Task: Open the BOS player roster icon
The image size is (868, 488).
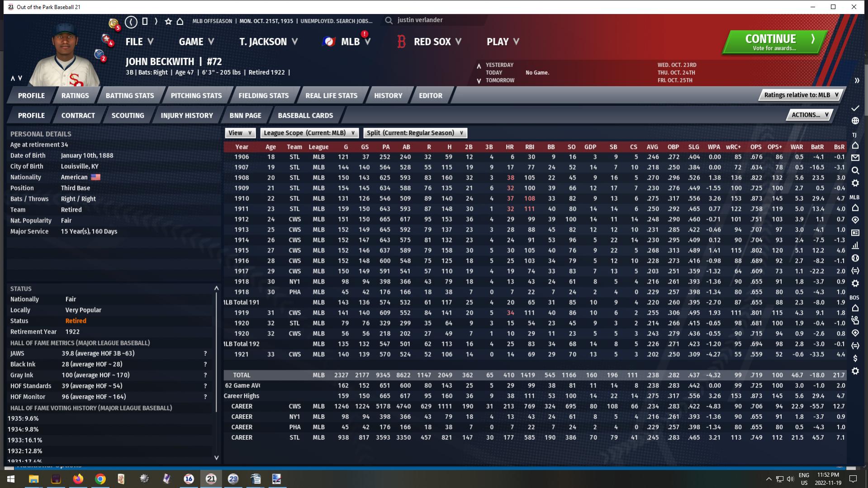Action: [x=855, y=320]
